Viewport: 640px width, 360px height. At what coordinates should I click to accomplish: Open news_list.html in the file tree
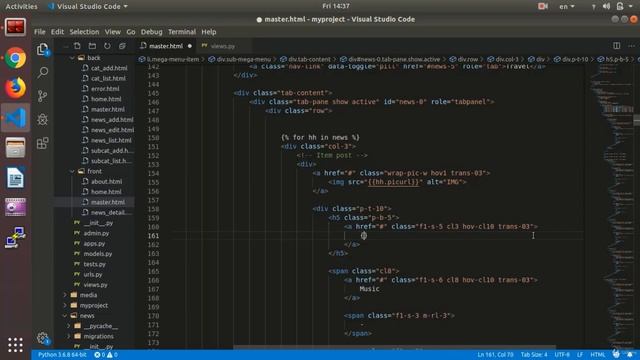(111, 140)
